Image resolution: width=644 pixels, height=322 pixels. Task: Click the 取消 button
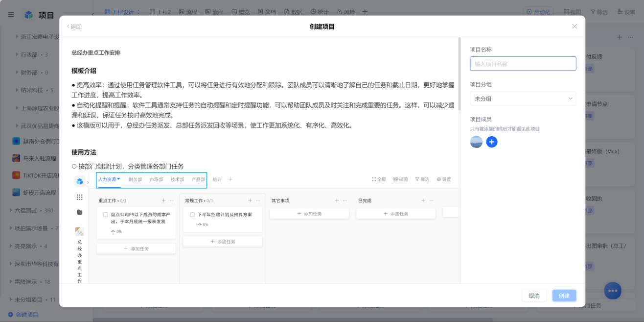pos(534,296)
